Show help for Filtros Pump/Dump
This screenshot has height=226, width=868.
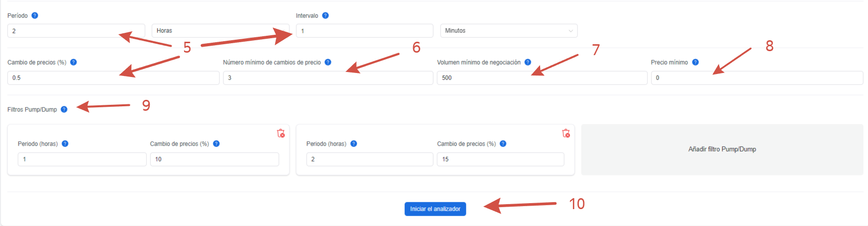point(64,109)
